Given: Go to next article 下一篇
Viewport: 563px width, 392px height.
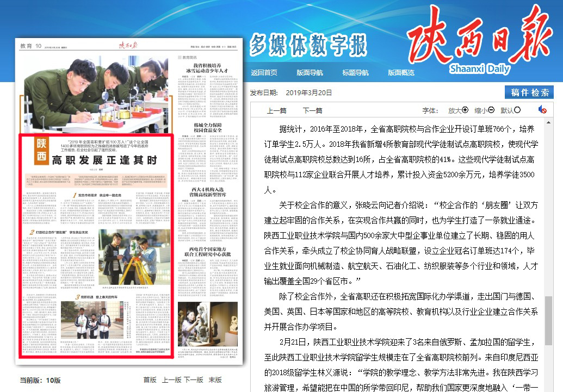Looking at the screenshot, I should click(312, 110).
